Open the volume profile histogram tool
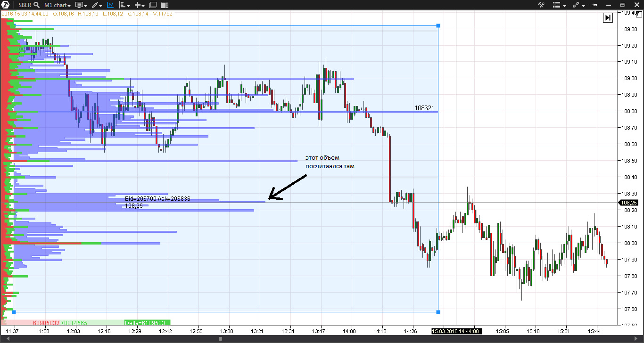The image size is (644, 343). (123, 5)
